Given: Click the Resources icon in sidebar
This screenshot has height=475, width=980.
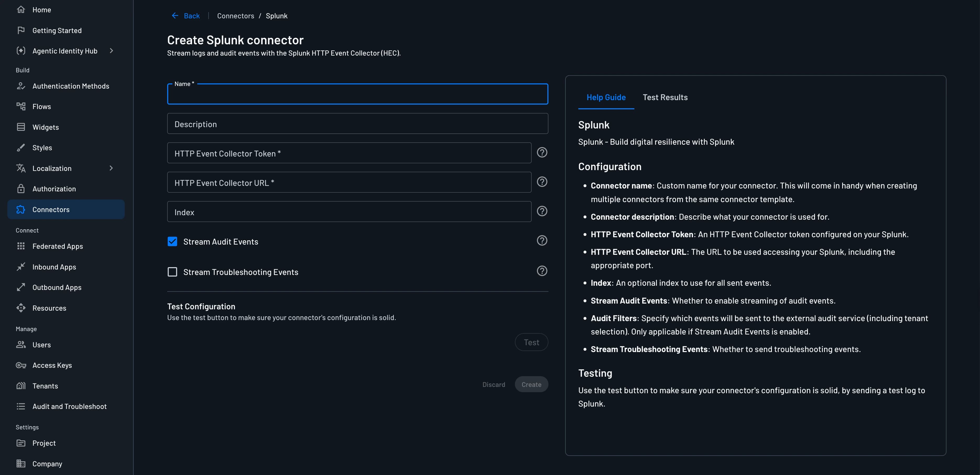Looking at the screenshot, I should coord(21,308).
